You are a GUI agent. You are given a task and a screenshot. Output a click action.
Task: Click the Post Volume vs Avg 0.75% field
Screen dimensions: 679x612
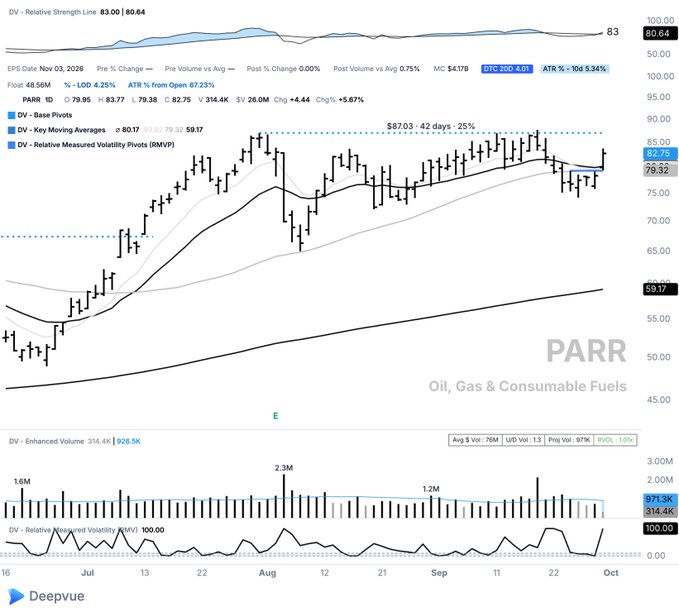[376, 69]
